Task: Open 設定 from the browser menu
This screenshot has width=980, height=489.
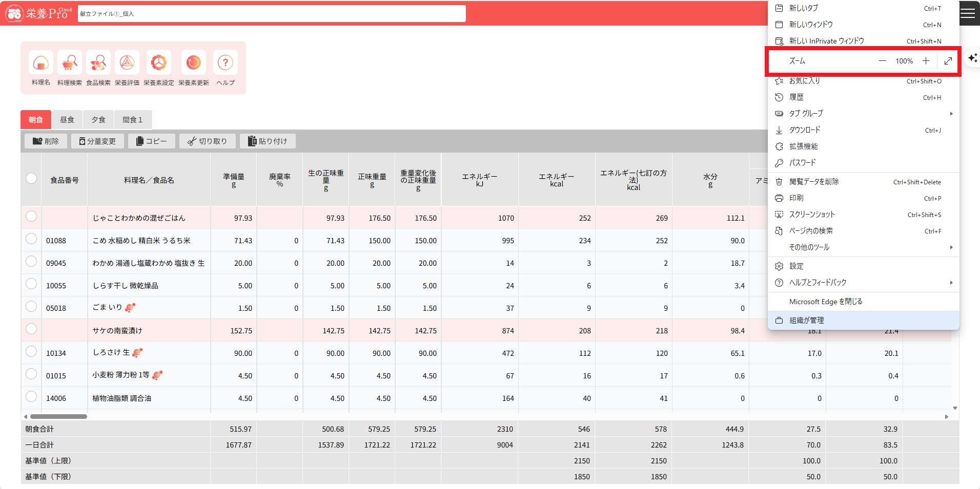Action: click(x=797, y=266)
